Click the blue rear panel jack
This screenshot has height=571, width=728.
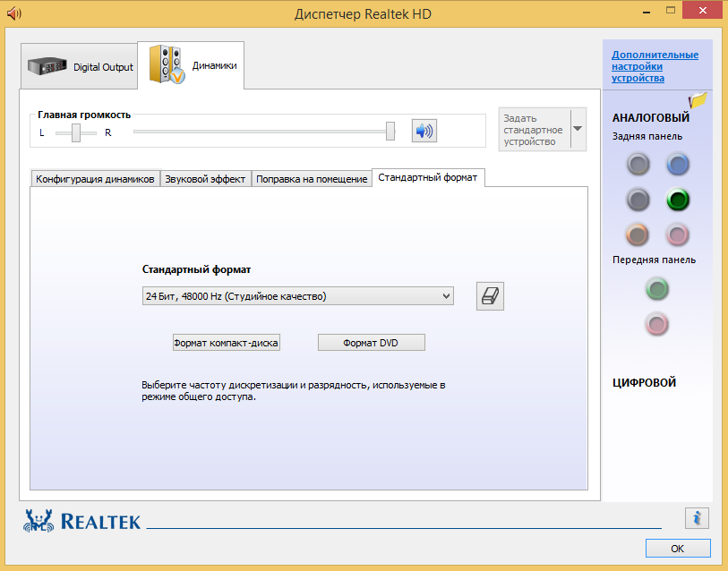(677, 165)
